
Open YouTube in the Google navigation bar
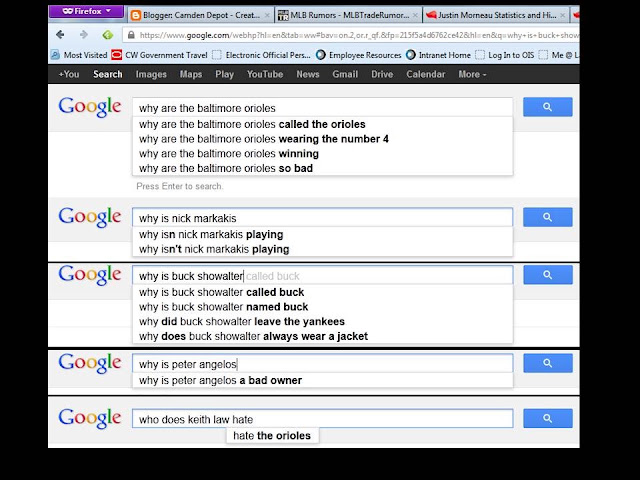[264, 74]
